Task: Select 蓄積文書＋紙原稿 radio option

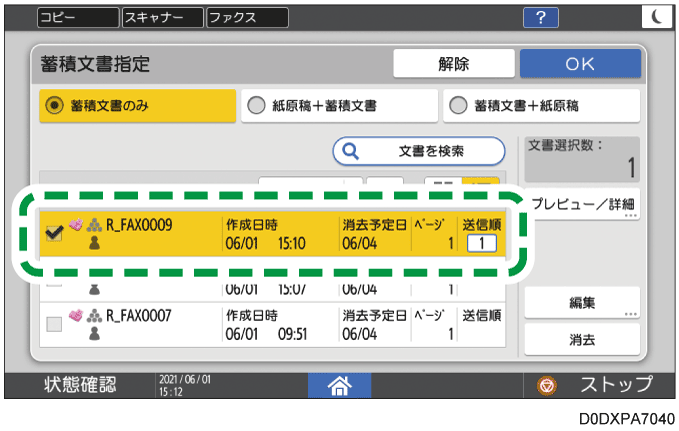Action: pos(541,106)
